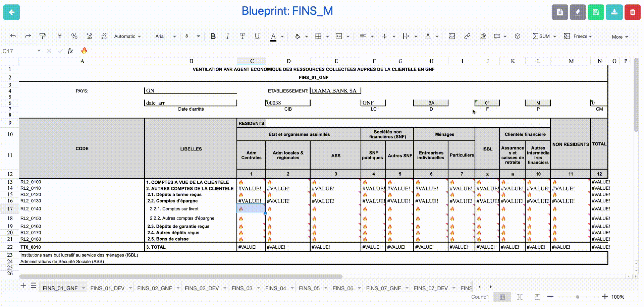Open the Automatic number format dropdown

tap(127, 36)
